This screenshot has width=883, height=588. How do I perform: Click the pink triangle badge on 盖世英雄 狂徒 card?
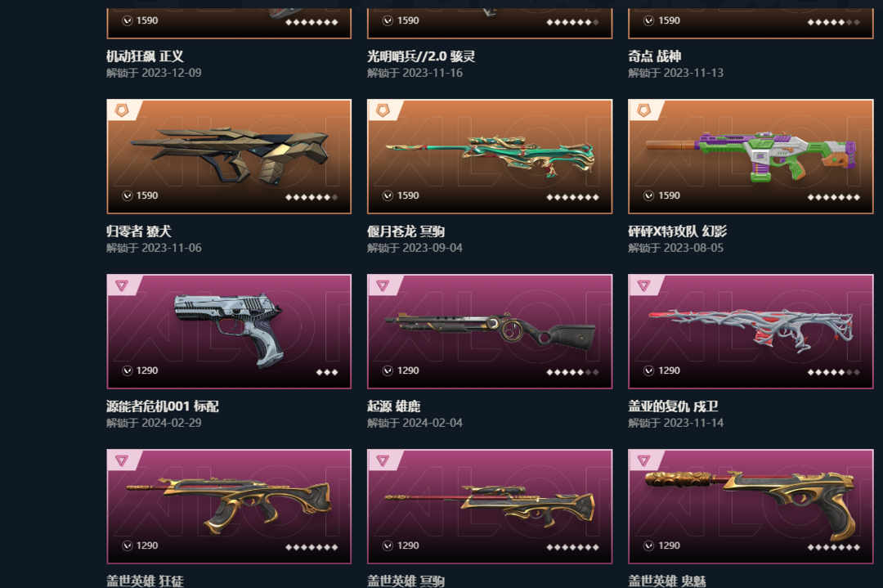[122, 460]
